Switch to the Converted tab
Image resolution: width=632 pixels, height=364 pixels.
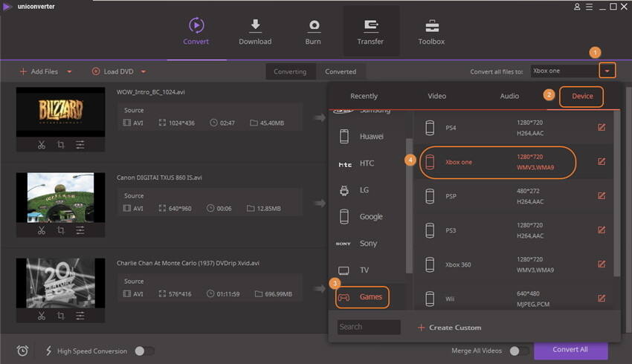[341, 71]
